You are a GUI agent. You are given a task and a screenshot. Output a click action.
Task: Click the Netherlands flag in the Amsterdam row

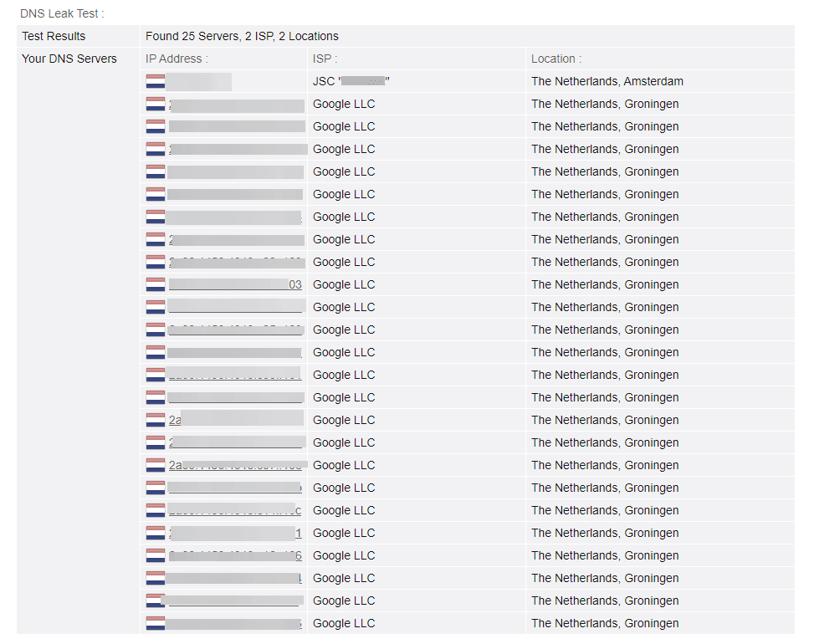click(x=156, y=81)
